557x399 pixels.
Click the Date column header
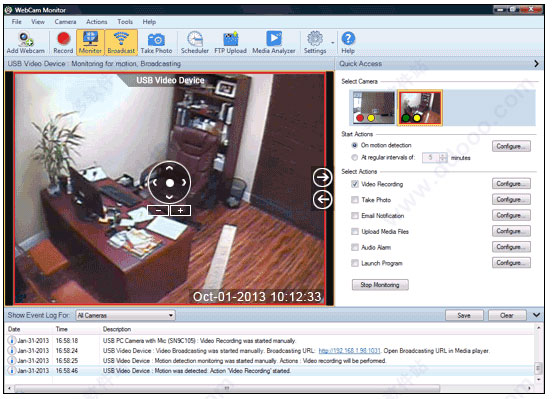[14, 329]
